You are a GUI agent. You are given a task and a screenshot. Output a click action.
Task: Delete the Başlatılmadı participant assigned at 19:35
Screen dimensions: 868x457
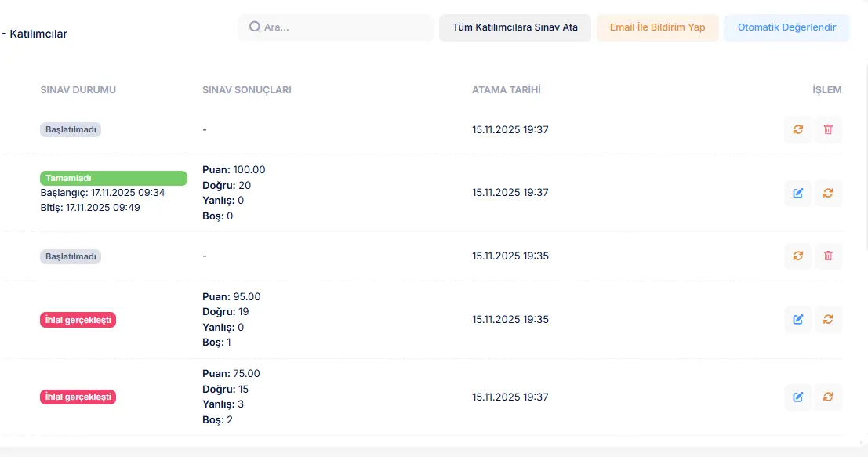[x=828, y=256]
